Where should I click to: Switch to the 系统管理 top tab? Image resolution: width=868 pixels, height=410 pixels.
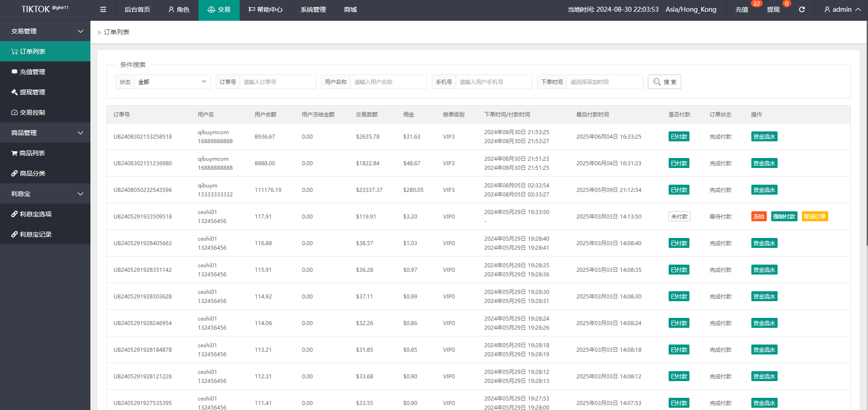pos(313,9)
